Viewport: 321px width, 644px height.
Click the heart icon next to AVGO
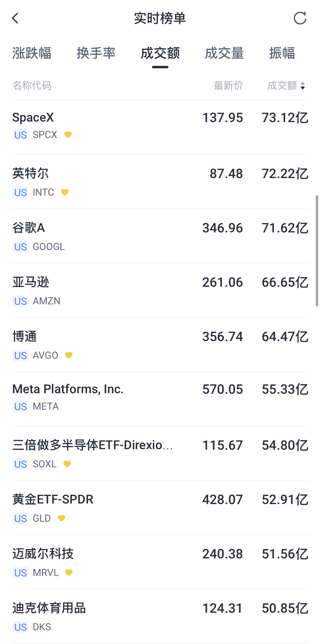[69, 355]
